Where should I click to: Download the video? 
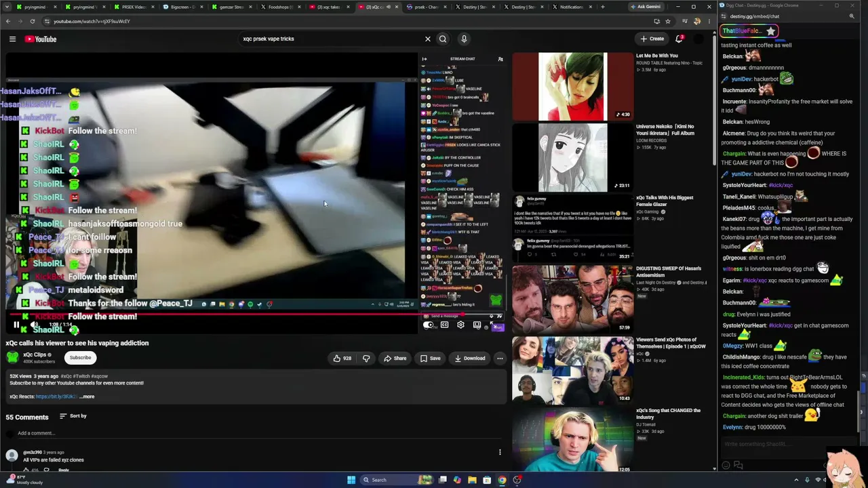tap(470, 358)
